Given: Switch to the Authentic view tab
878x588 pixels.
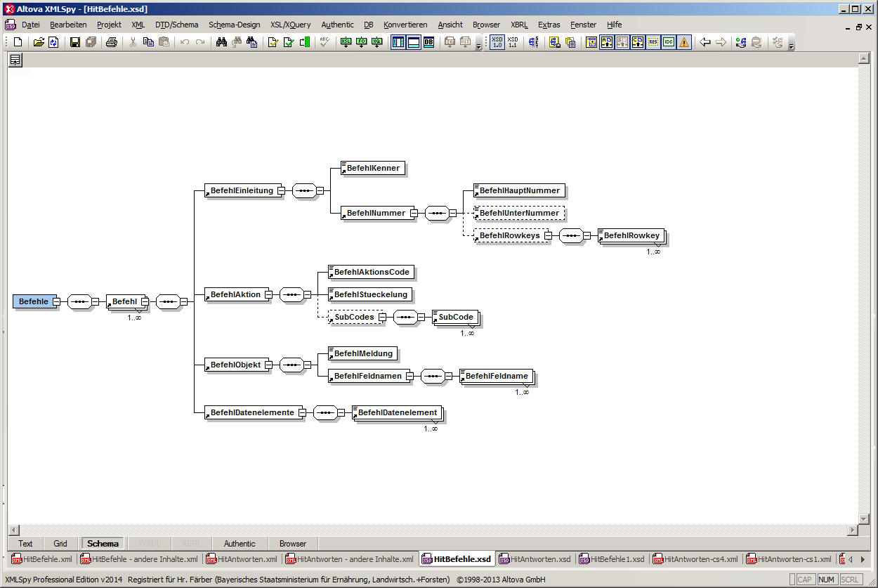Looking at the screenshot, I should (x=240, y=543).
